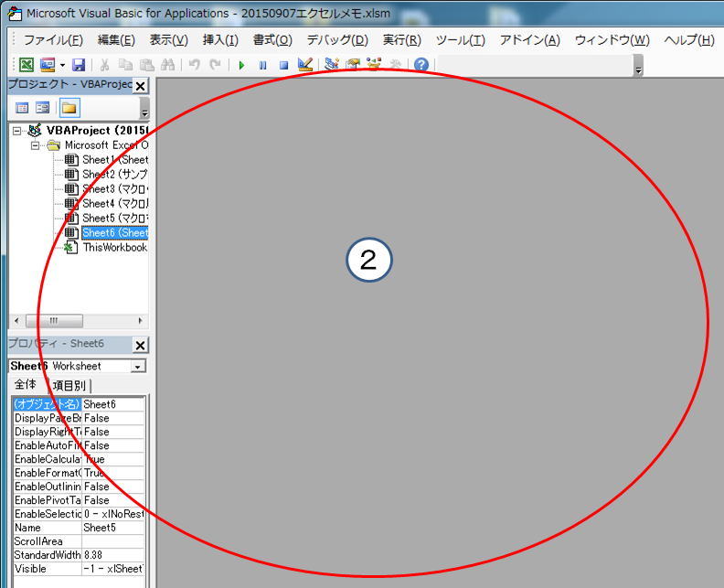Switch to the 項目別 properties tab
The height and width of the screenshot is (588, 724).
69,386
